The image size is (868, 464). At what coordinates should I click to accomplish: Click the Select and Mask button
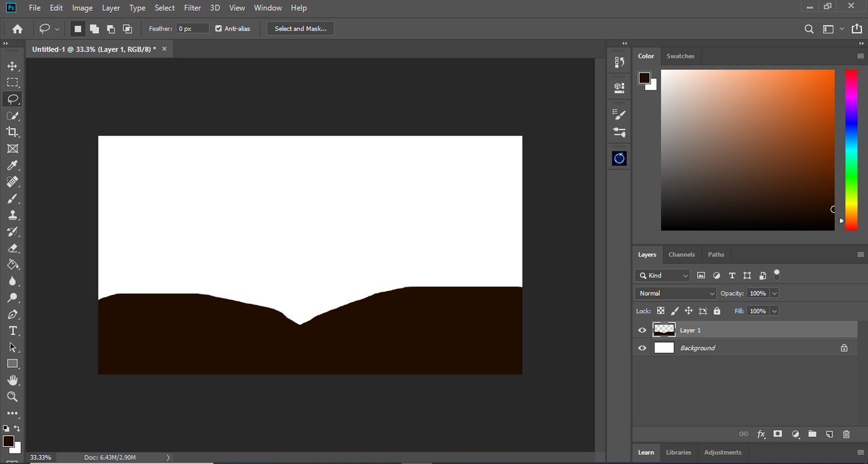300,28
